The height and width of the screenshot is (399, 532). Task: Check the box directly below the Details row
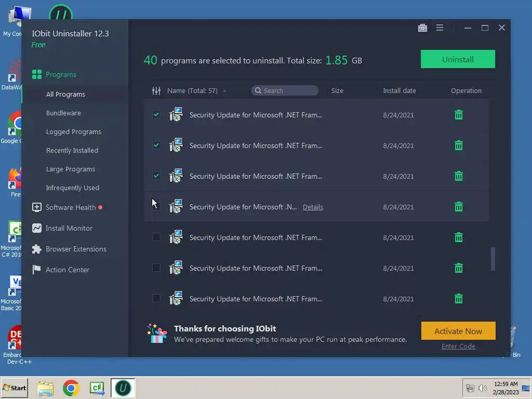click(x=156, y=237)
